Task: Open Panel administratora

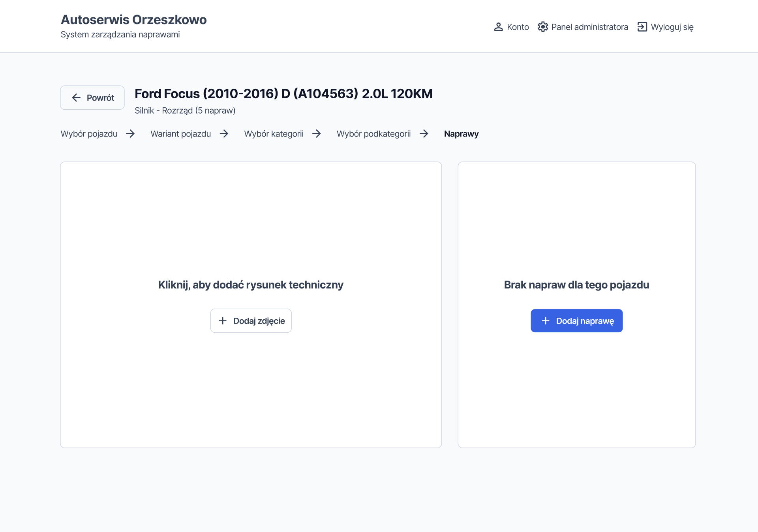Action: pyautogui.click(x=583, y=27)
